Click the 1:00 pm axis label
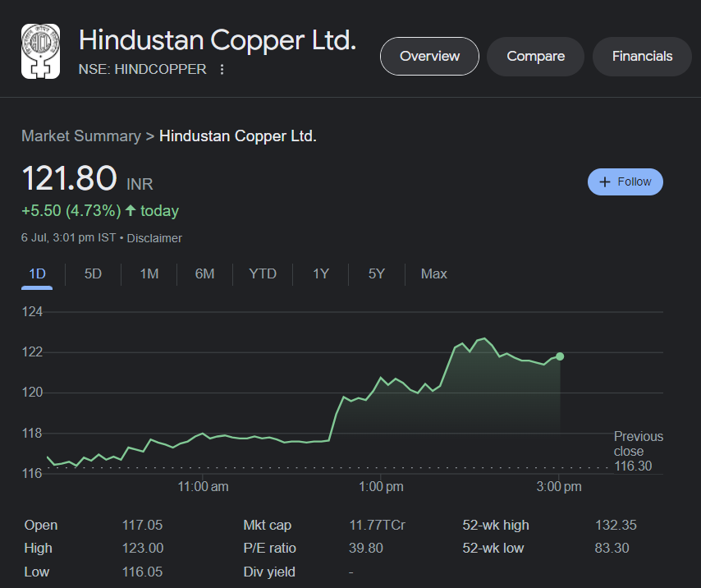 coord(381,486)
